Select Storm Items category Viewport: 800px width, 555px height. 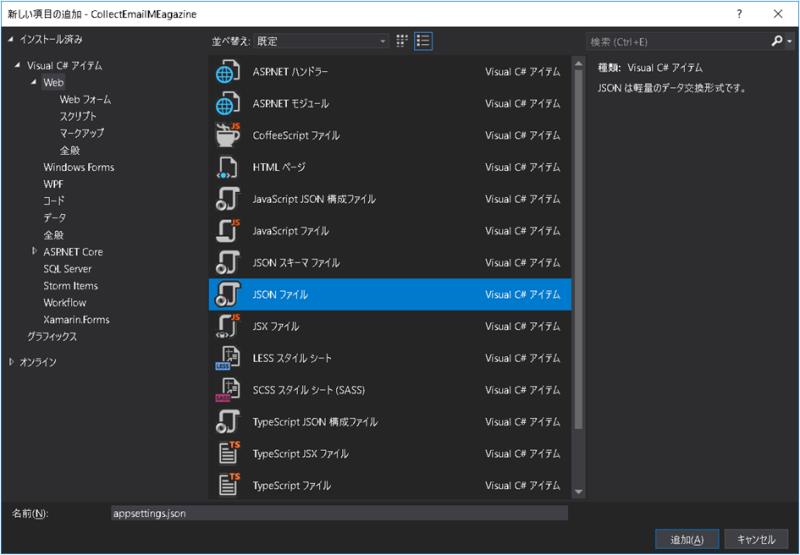tap(70, 286)
